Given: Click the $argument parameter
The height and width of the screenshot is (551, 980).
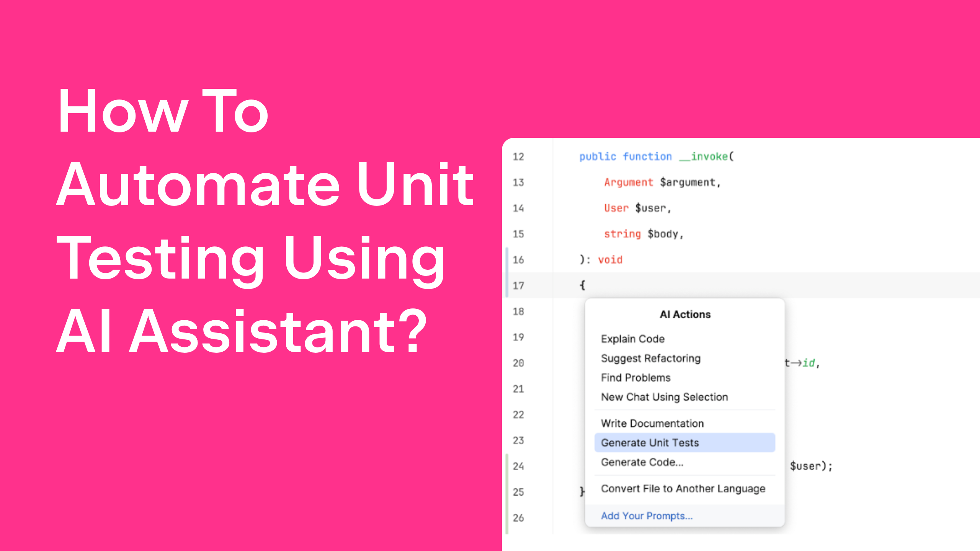Looking at the screenshot, I should (x=688, y=183).
